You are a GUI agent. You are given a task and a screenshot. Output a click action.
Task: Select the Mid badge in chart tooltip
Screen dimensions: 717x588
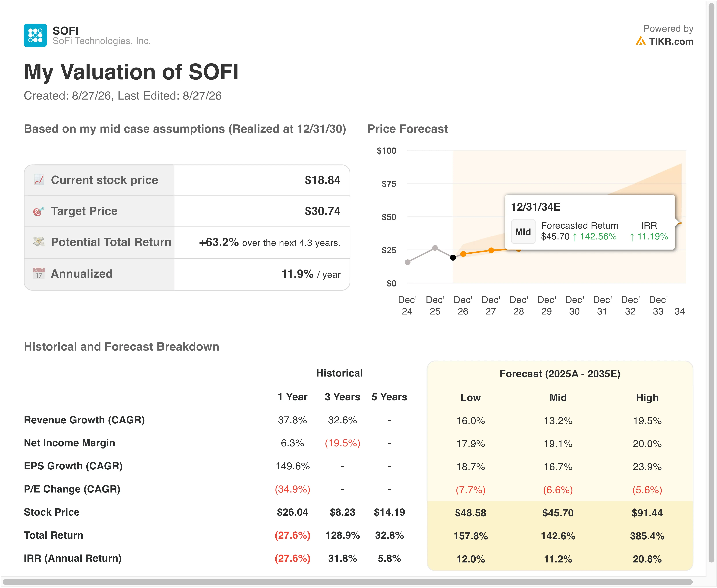point(523,232)
